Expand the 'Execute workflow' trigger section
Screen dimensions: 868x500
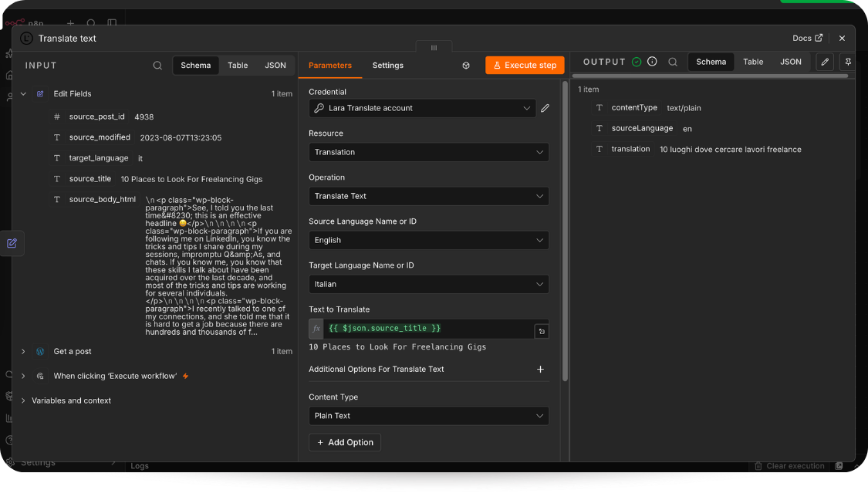pyautogui.click(x=23, y=376)
